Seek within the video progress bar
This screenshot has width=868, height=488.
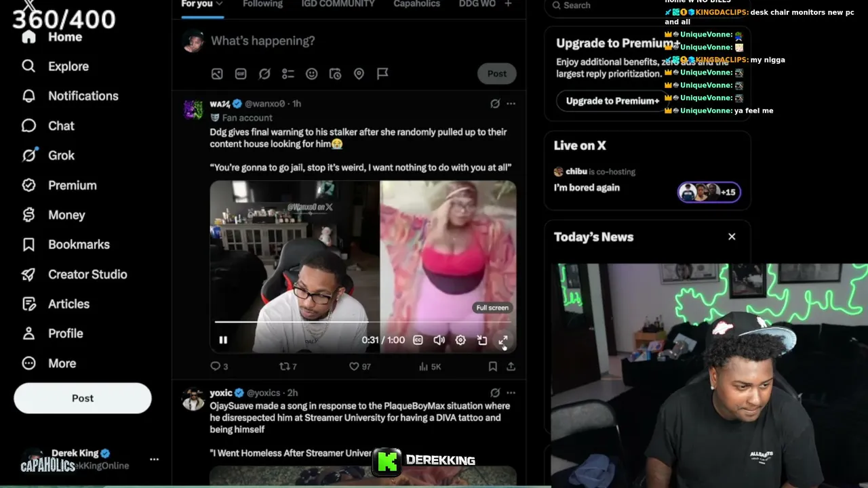coord(363,322)
